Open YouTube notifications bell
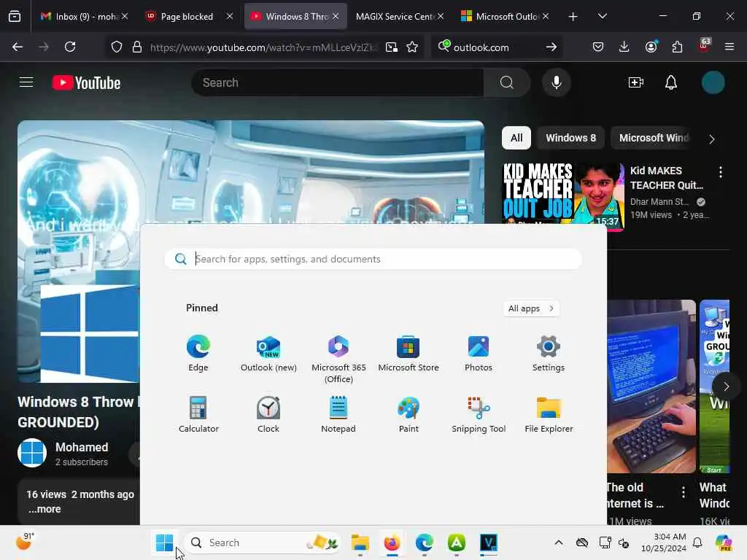 [671, 82]
